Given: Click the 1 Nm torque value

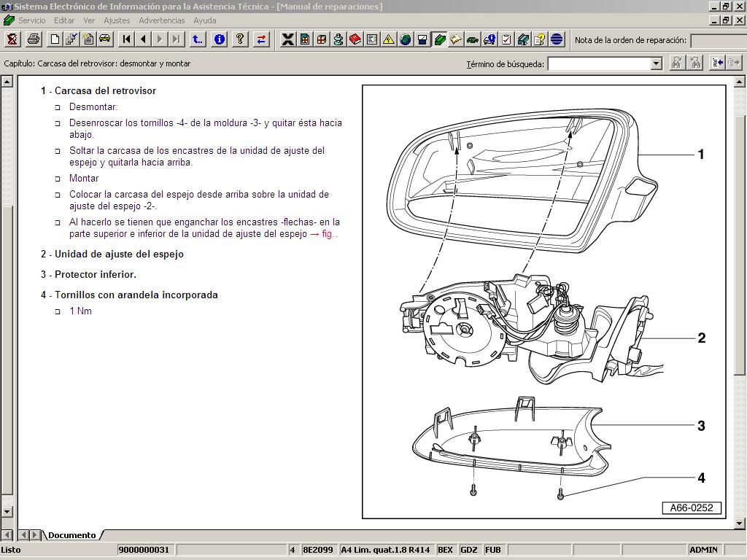Looking at the screenshot, I should [x=80, y=311].
